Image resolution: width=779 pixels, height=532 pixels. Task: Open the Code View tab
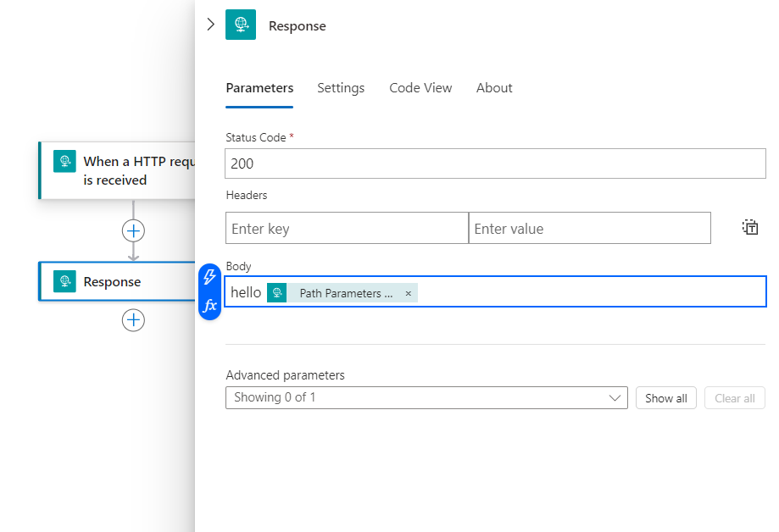420,88
